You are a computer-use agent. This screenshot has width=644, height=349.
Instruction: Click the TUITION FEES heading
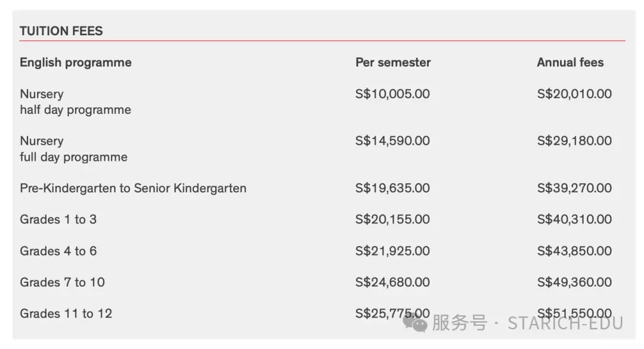61,31
